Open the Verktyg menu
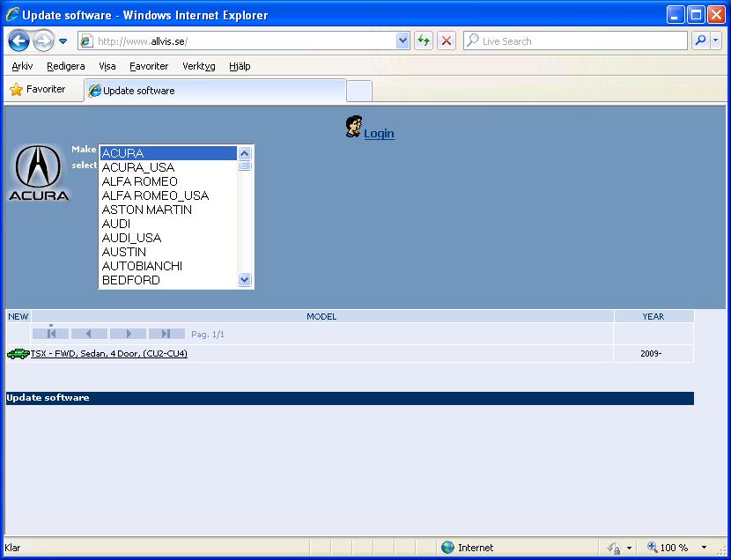 pos(198,66)
